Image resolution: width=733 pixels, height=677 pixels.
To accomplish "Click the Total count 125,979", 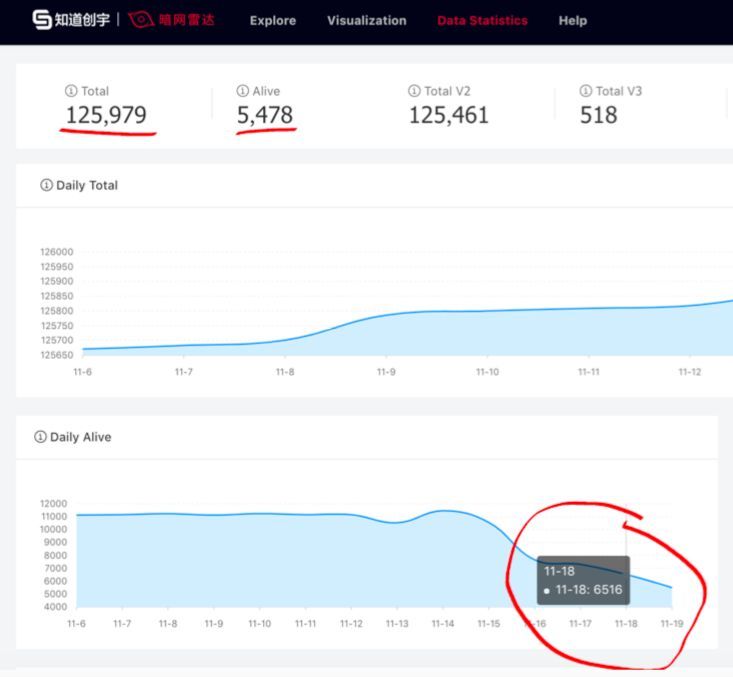I will (106, 116).
